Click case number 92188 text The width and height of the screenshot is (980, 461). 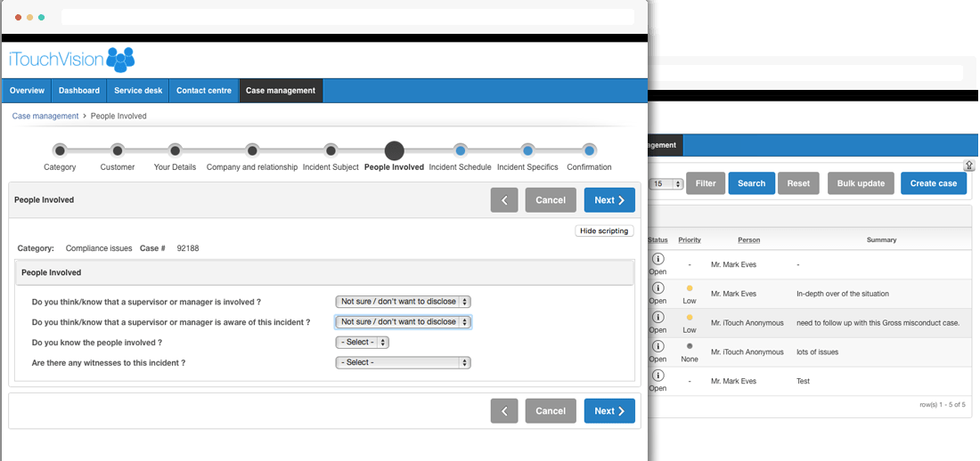(187, 248)
